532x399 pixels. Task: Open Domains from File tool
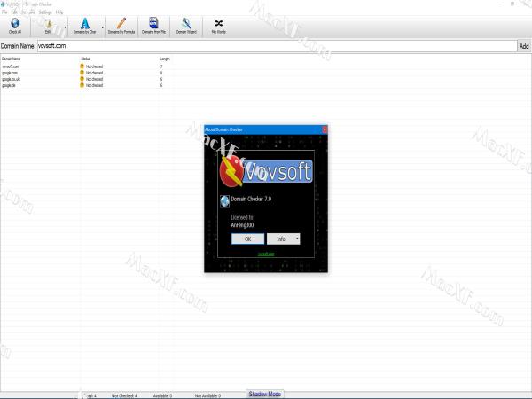(x=153, y=26)
